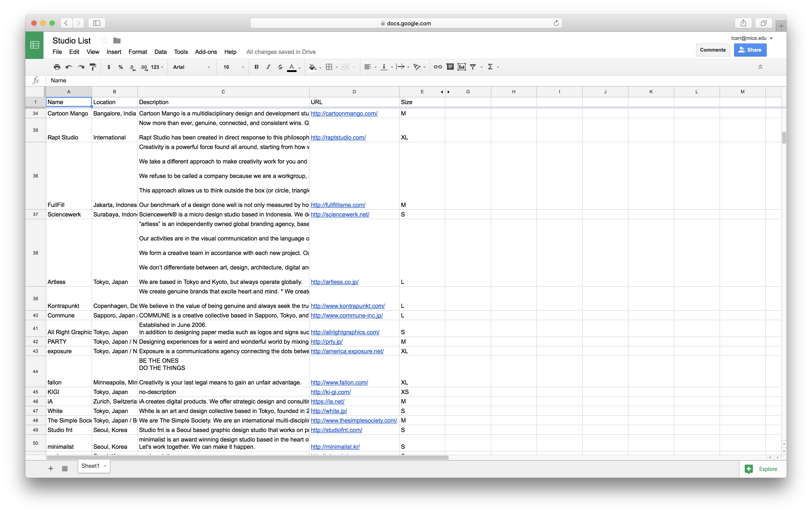Click the insert link icon
The image size is (812, 514).
tap(438, 67)
